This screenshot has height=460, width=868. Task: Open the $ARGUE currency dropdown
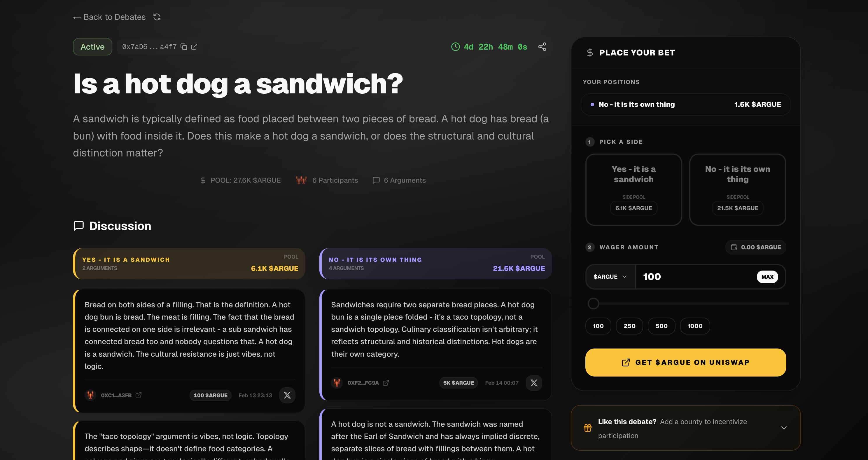[x=610, y=276]
